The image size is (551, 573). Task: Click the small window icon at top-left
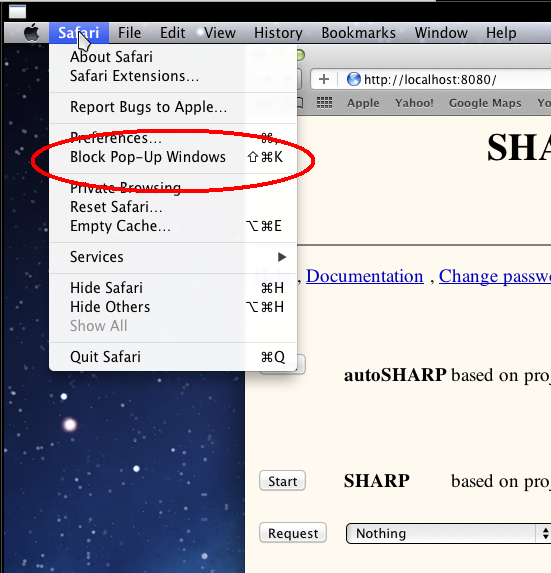click(x=17, y=11)
